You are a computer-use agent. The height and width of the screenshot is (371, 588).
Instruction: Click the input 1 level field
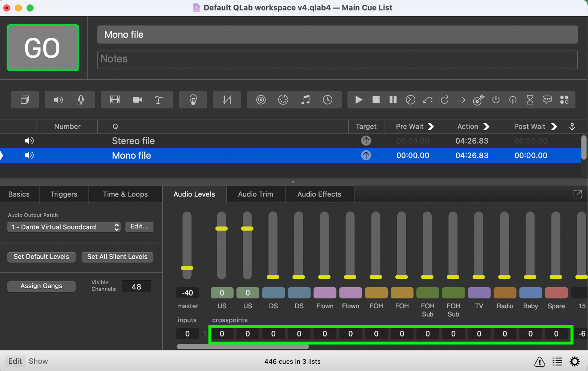(188, 334)
